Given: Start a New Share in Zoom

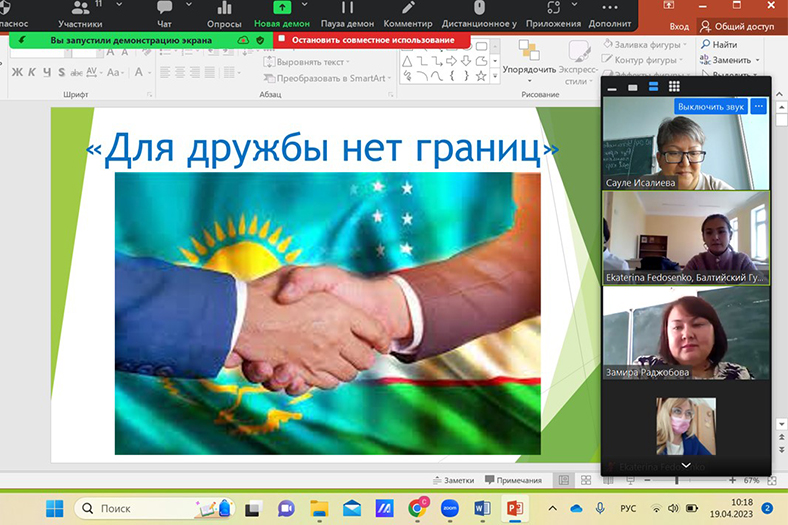Looking at the screenshot, I should pyautogui.click(x=281, y=15).
